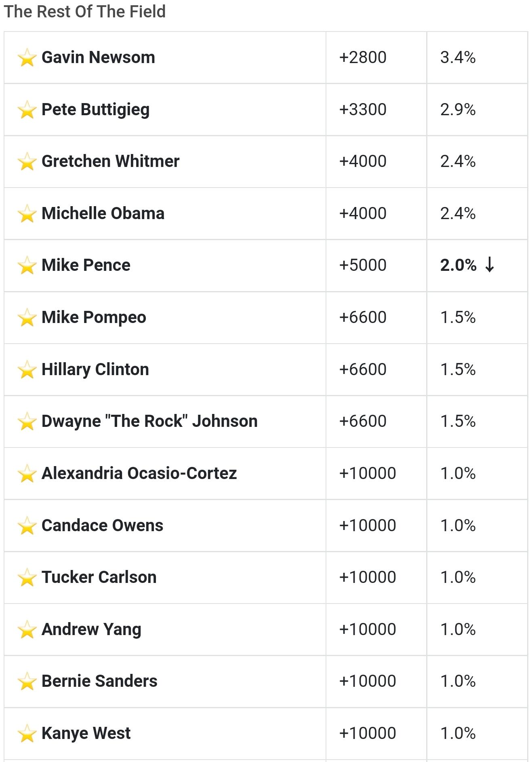Viewport: 532px width, 762px height.
Task: Tap the star next to Pete Buttigieg
Action: click(x=27, y=110)
